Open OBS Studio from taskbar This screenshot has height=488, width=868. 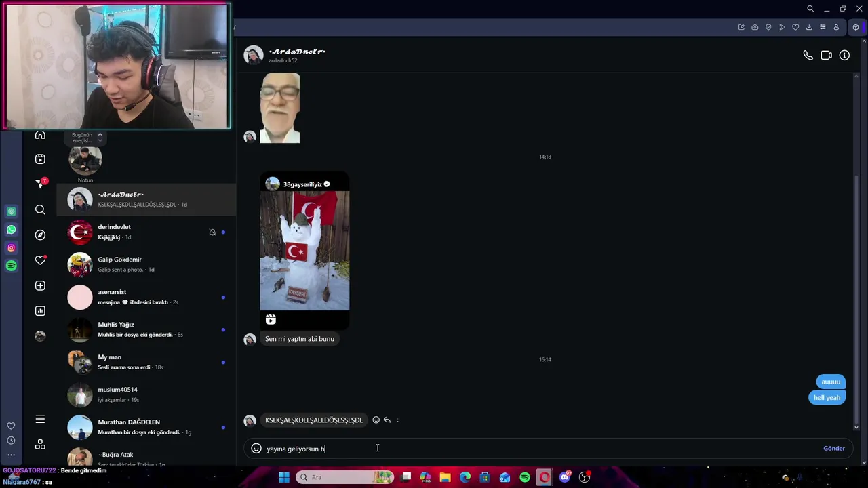pyautogui.click(x=585, y=477)
